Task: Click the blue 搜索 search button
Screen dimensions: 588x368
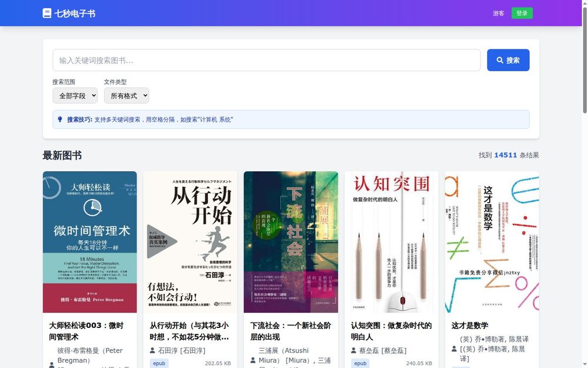Action: (x=508, y=60)
